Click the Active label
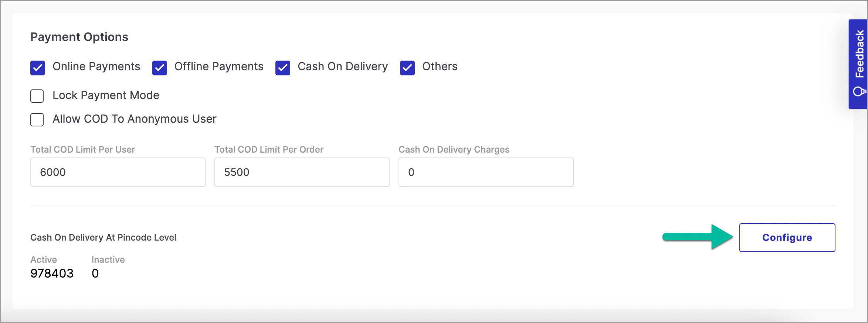868x323 pixels. 44,260
